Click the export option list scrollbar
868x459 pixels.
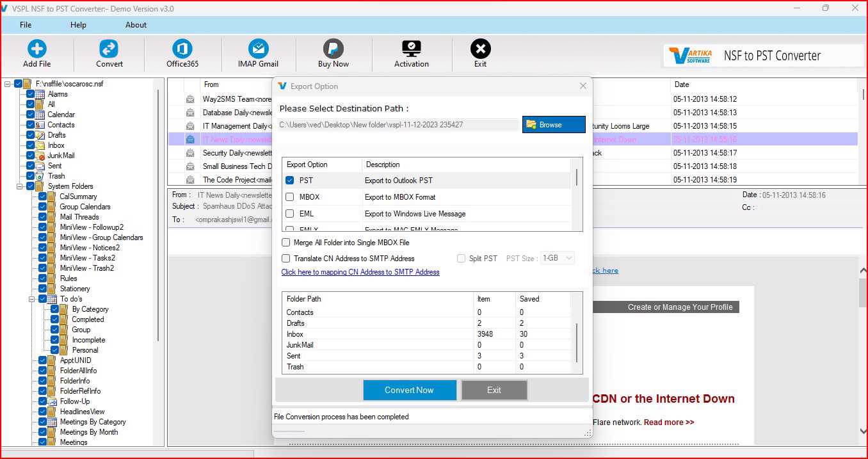point(577,177)
